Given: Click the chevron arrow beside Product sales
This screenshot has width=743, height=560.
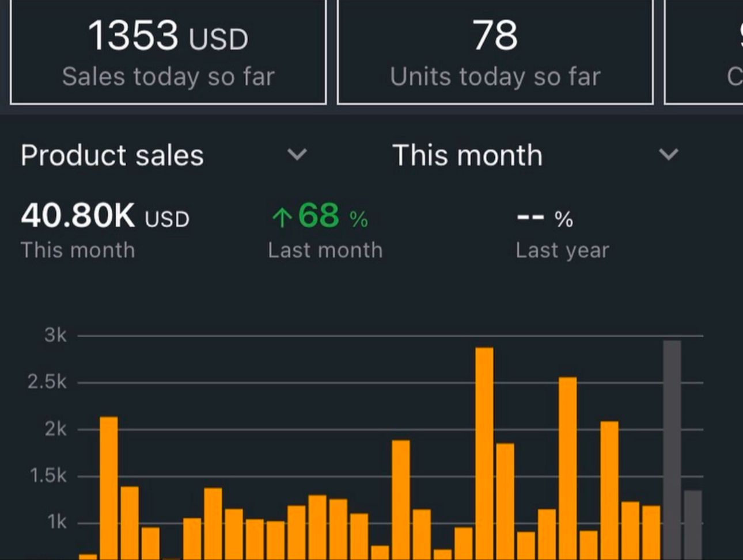Looking at the screenshot, I should coord(297,154).
